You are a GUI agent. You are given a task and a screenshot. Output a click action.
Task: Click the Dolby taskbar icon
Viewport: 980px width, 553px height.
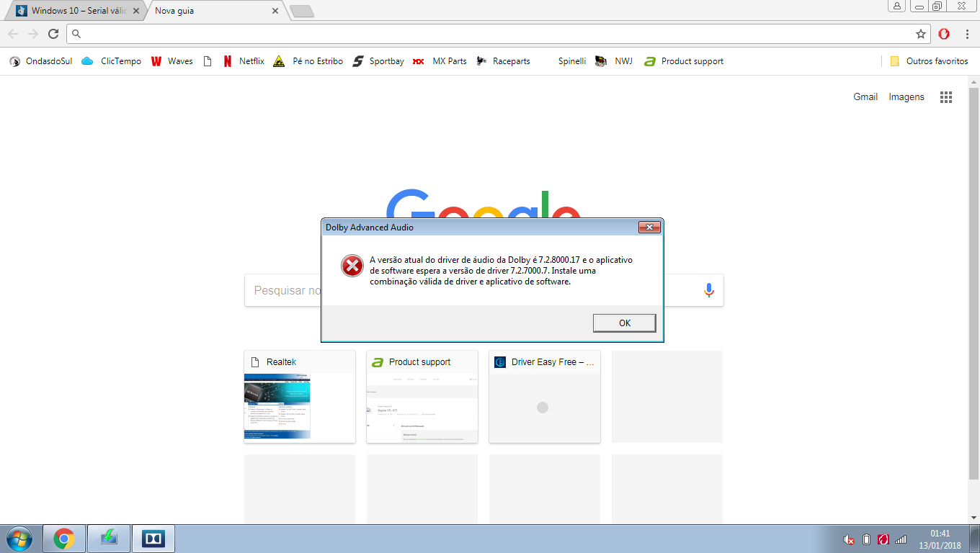coord(153,539)
